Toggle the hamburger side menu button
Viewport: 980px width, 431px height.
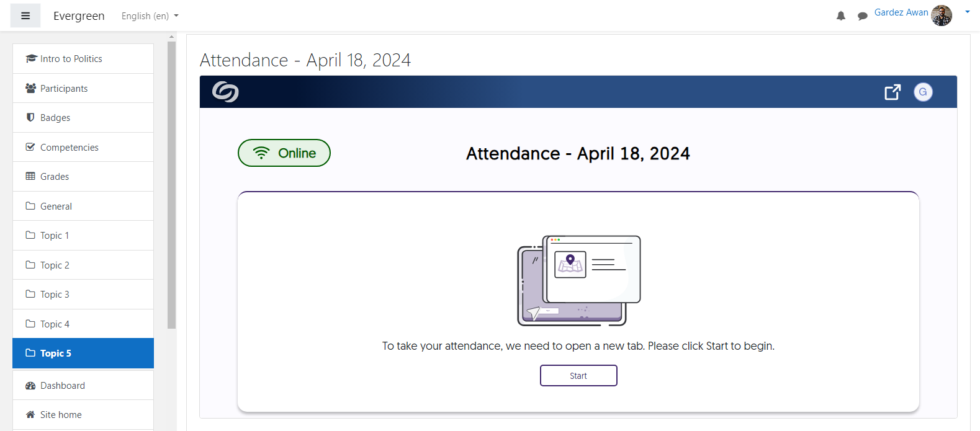(x=25, y=16)
